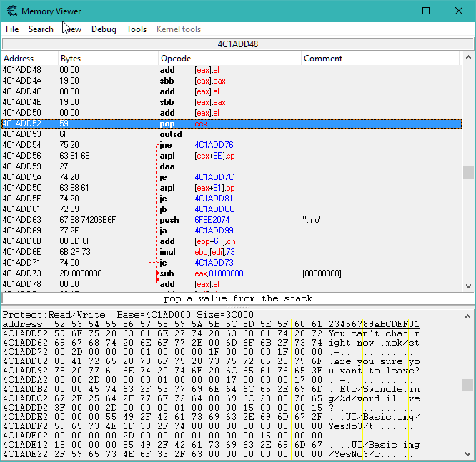Open the View menu
Viewport: 476px width, 462px height.
(72, 29)
